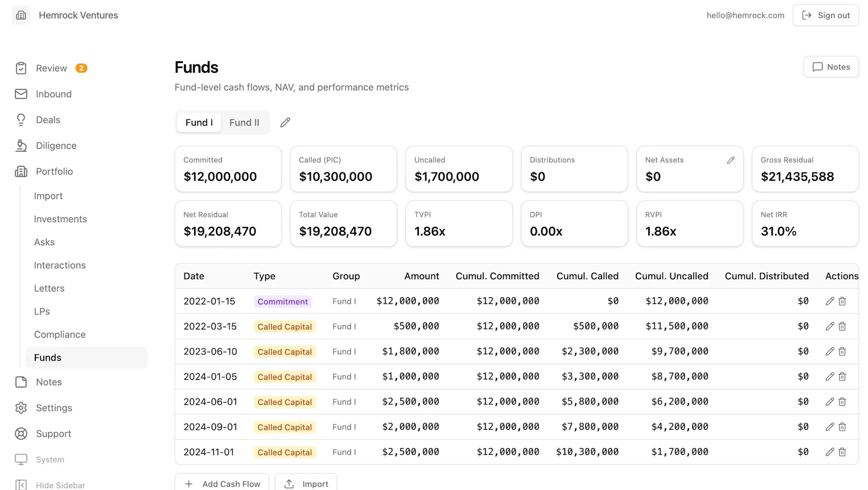Delete the 2022-01-15 Commitment row

coord(843,301)
